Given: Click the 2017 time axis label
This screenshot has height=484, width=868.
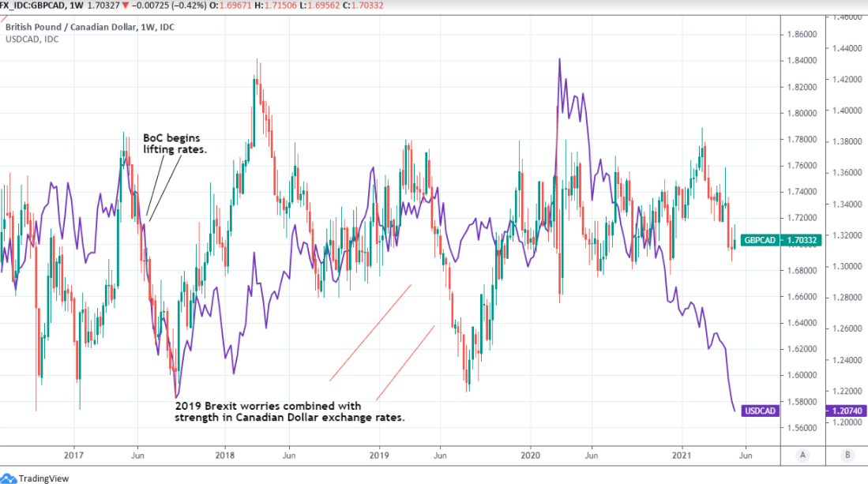Looking at the screenshot, I should [73, 456].
